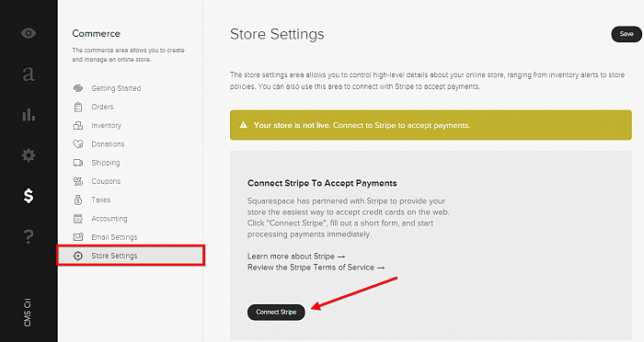Image resolution: width=644 pixels, height=342 pixels.
Task: Open the Orders section
Action: tap(102, 107)
